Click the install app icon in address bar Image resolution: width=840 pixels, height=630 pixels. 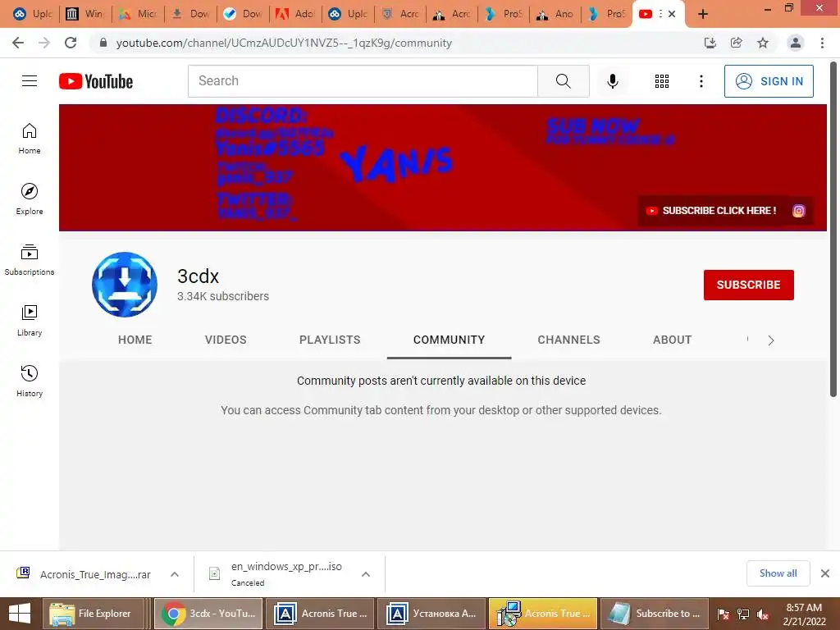710,43
